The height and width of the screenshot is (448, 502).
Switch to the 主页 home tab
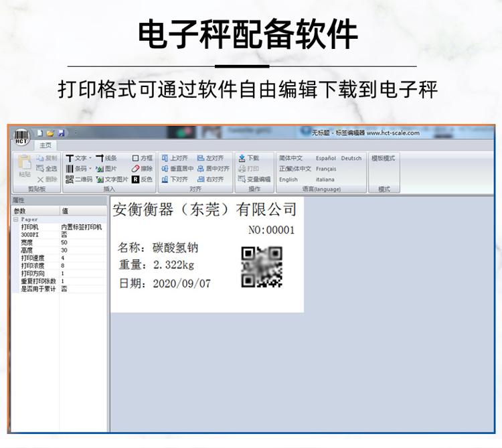[46, 145]
